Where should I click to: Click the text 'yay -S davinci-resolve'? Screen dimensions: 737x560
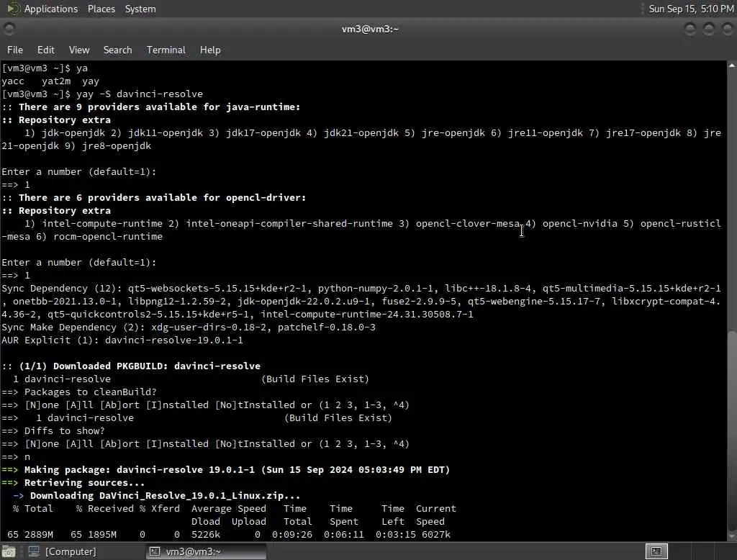[x=140, y=94]
